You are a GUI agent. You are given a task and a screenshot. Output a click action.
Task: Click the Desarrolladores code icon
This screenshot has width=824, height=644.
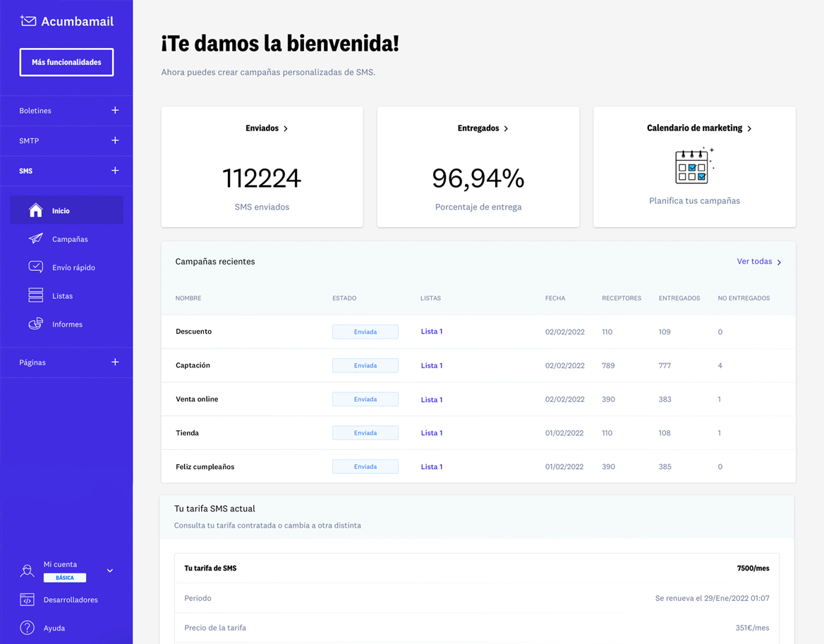point(27,600)
